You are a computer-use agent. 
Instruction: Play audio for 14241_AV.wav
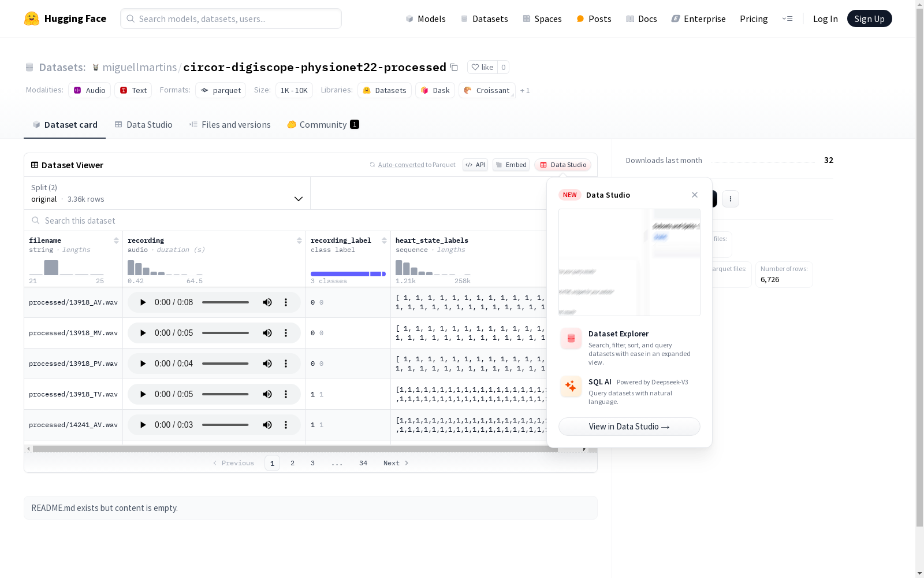143,425
